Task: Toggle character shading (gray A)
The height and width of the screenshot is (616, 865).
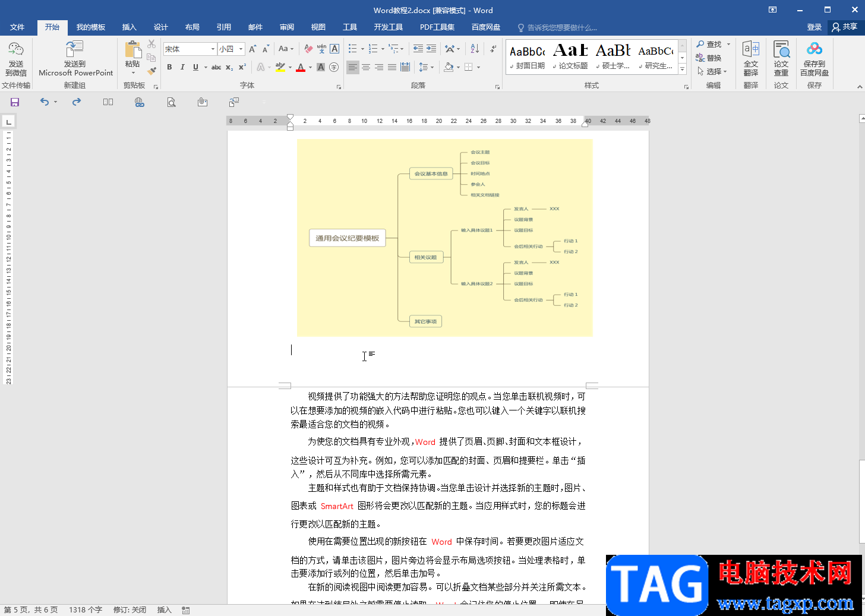Action: pyautogui.click(x=321, y=67)
